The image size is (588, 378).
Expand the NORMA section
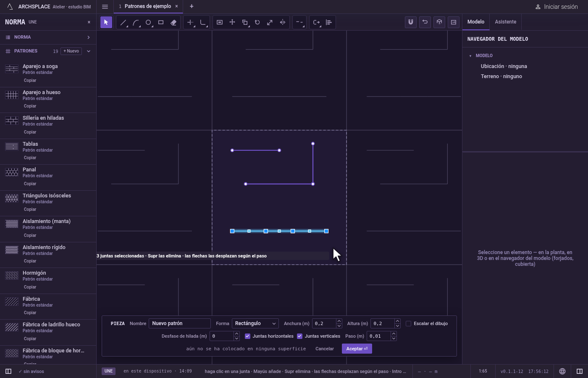(48, 37)
